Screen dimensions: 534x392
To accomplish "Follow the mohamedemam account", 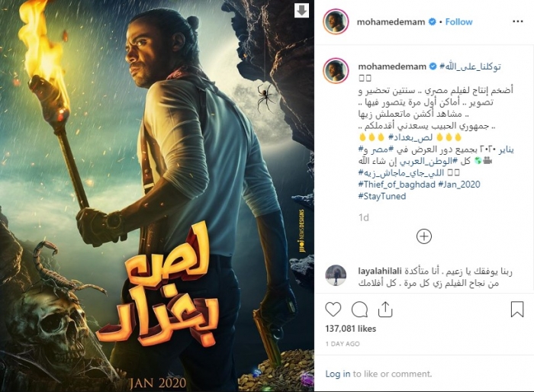I will tap(458, 22).
